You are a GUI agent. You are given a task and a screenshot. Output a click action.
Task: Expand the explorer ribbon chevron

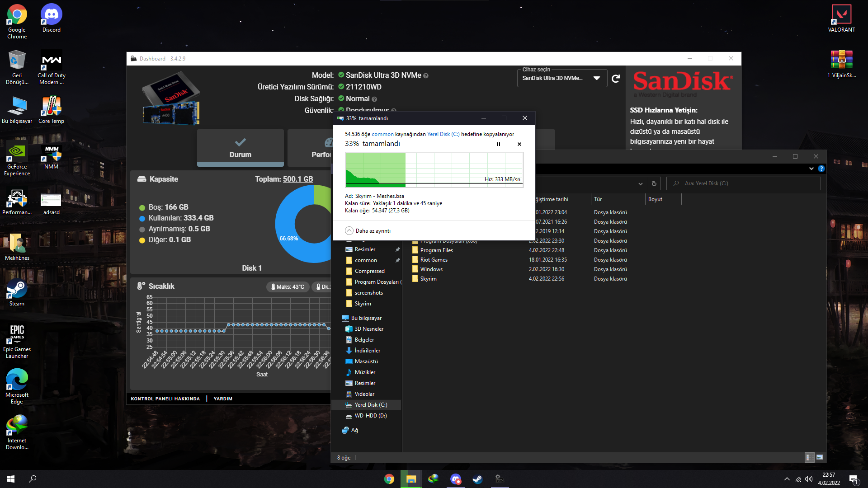coord(811,169)
